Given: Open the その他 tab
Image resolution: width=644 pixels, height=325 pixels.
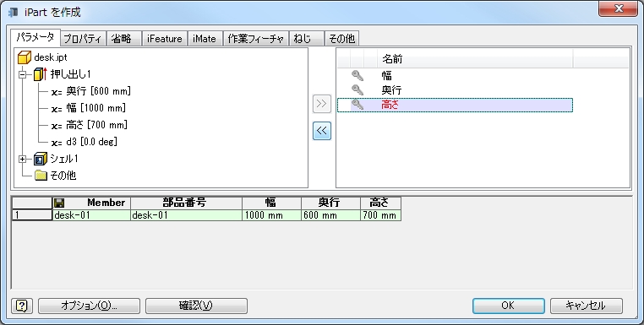Looking at the screenshot, I should click(x=342, y=39).
